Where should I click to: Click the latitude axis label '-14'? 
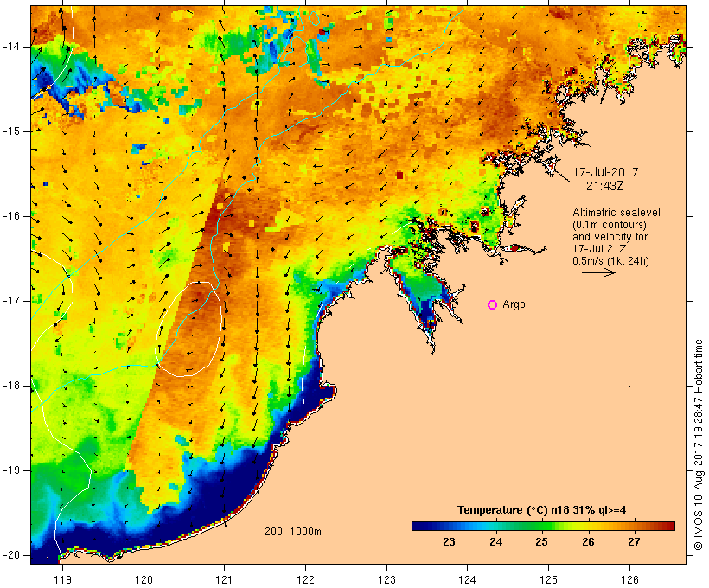[x=12, y=47]
